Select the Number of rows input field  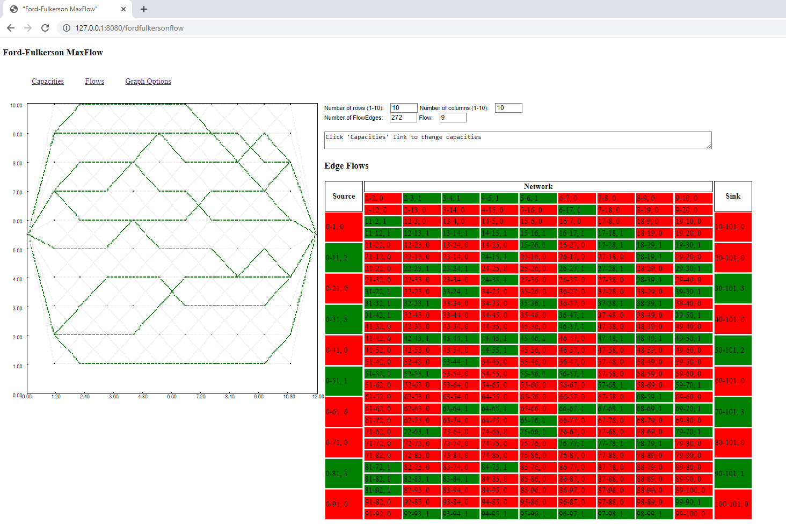click(x=403, y=107)
